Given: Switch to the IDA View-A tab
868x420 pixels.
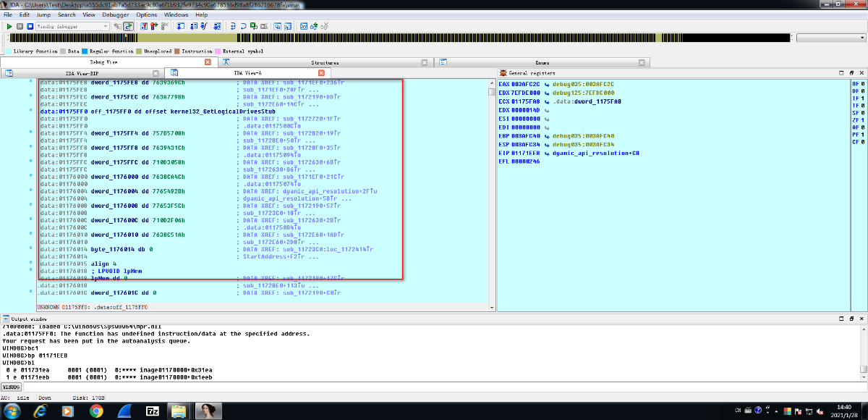Looking at the screenshot, I should pyautogui.click(x=248, y=73).
